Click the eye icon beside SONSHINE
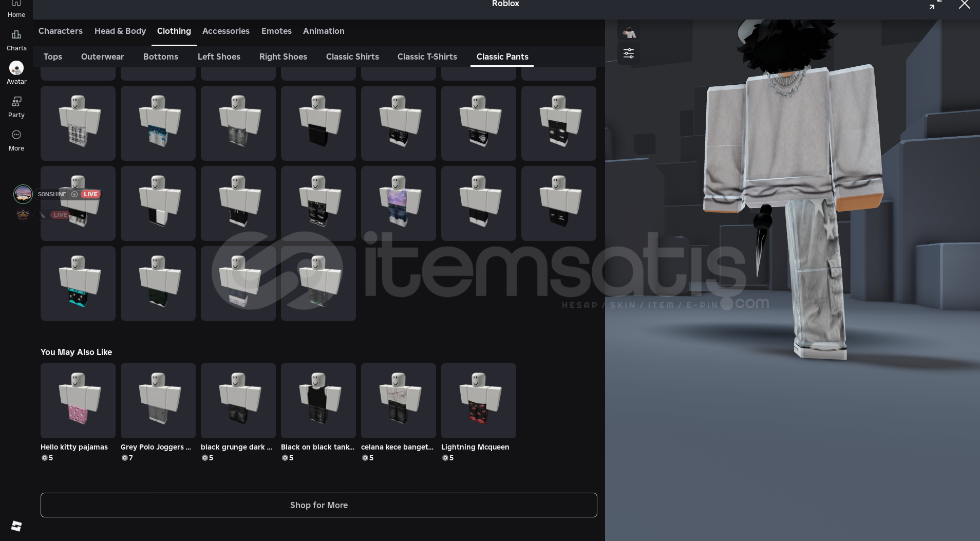980x541 pixels. (74, 194)
